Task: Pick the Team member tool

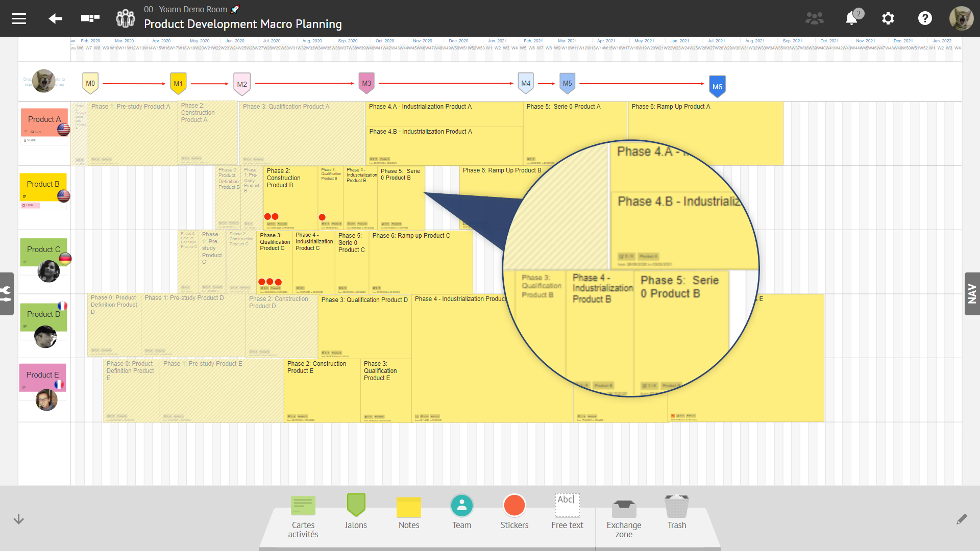Action: tap(462, 512)
